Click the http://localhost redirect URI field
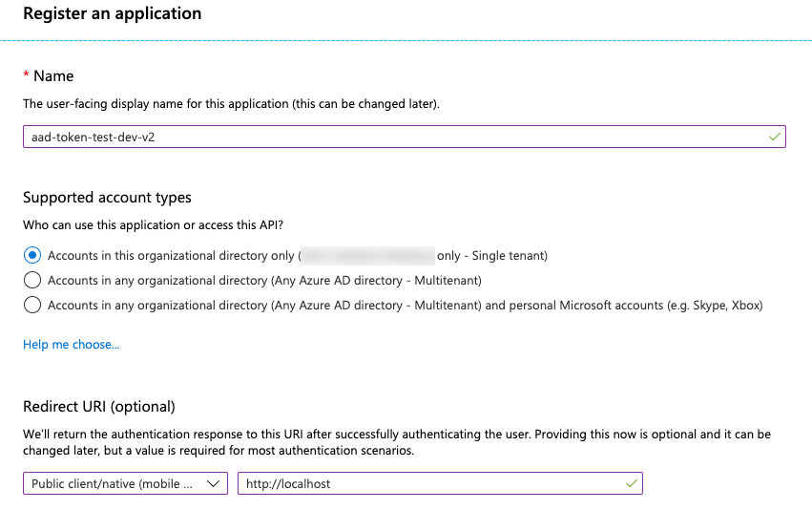The height and width of the screenshot is (510, 812). pyautogui.click(x=429, y=484)
